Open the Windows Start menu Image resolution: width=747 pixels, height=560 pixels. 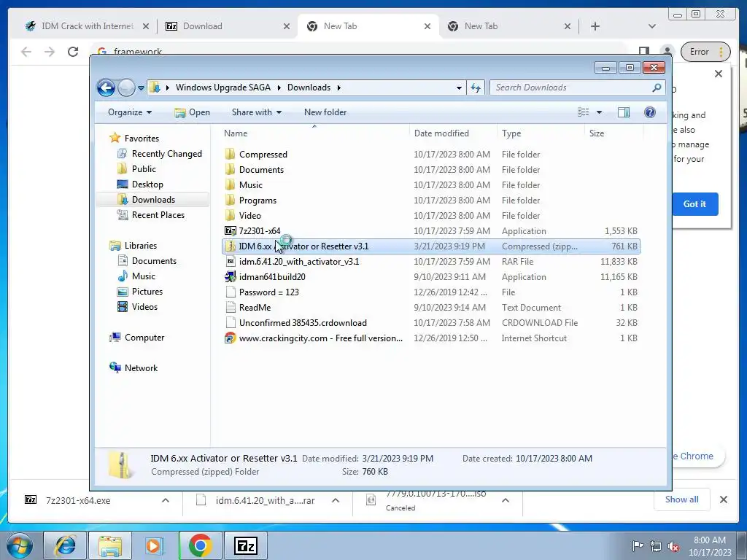pyautogui.click(x=19, y=545)
